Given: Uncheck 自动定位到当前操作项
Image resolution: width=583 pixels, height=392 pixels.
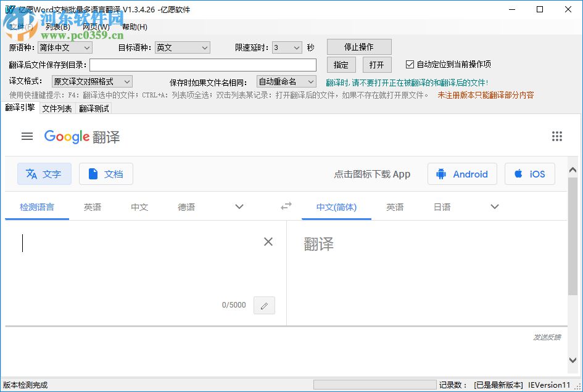Looking at the screenshot, I should click(410, 63).
